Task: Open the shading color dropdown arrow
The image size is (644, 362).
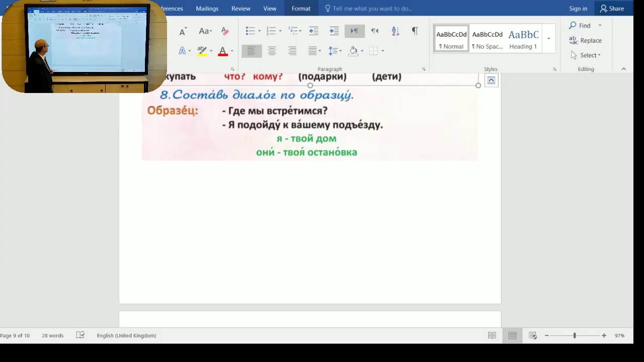Action: tap(362, 51)
